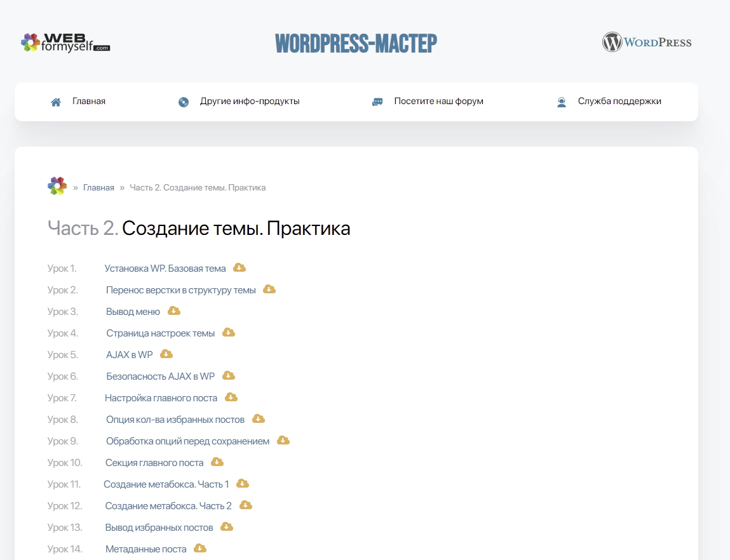Image resolution: width=730 pixels, height=560 pixels.
Task: Download files for Создание метабокса. Часть 1
Action: click(243, 483)
